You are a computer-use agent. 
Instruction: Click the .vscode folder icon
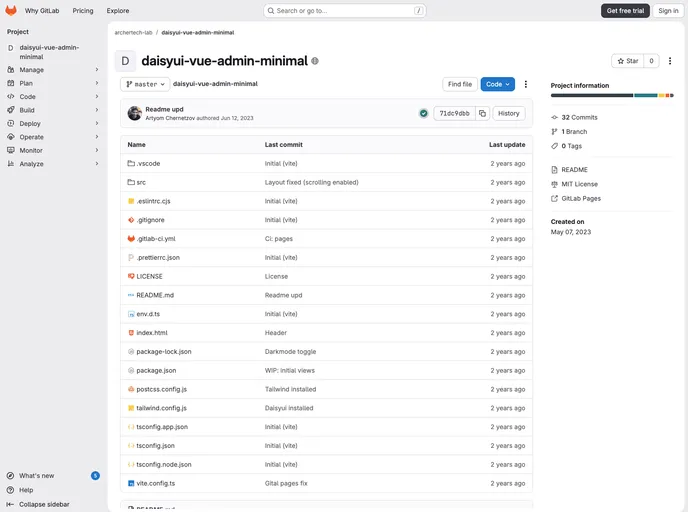tap(131, 163)
